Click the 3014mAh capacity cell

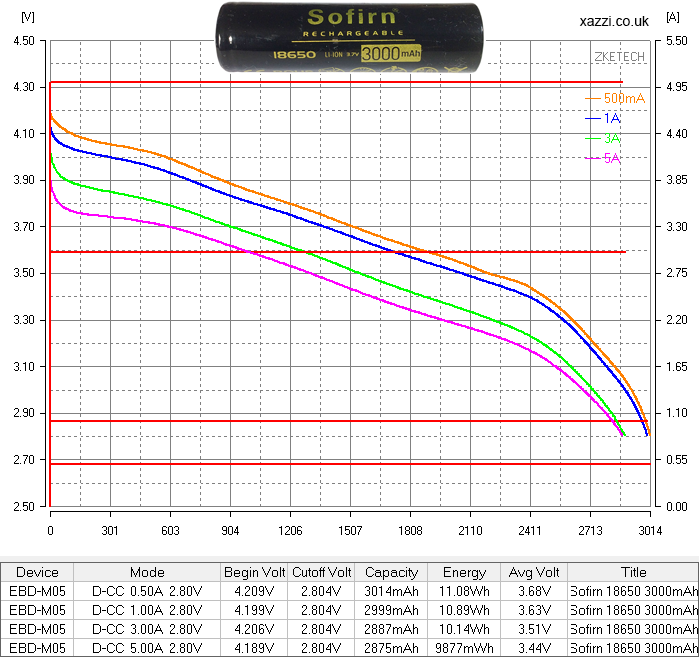(x=391, y=591)
